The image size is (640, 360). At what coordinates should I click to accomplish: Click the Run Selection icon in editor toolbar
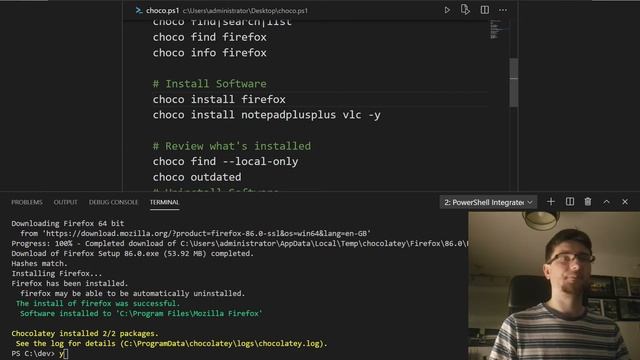465,10
